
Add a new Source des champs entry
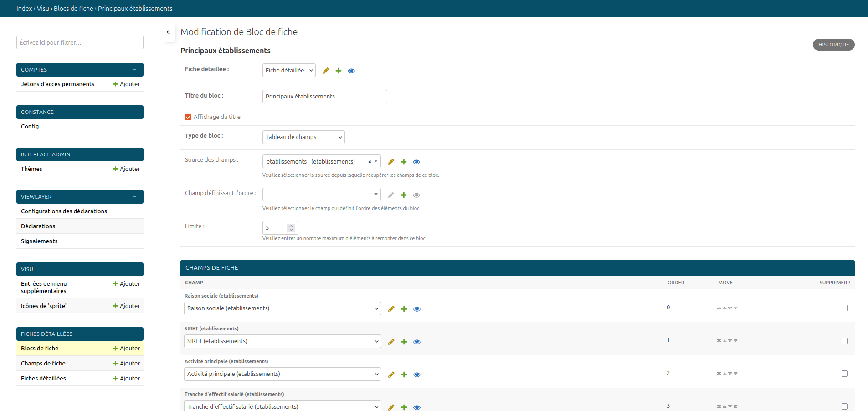pyautogui.click(x=404, y=162)
